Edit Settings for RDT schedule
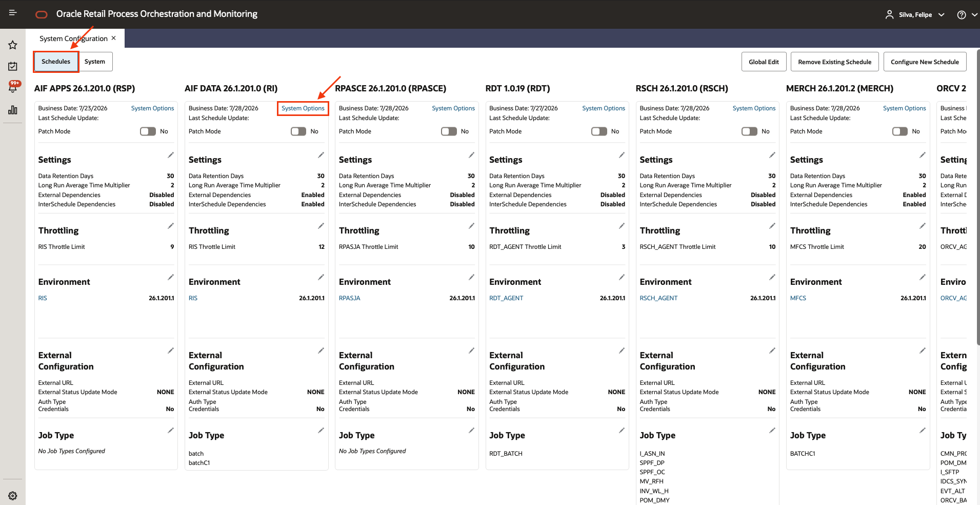This screenshot has height=505, width=980. 622,155
